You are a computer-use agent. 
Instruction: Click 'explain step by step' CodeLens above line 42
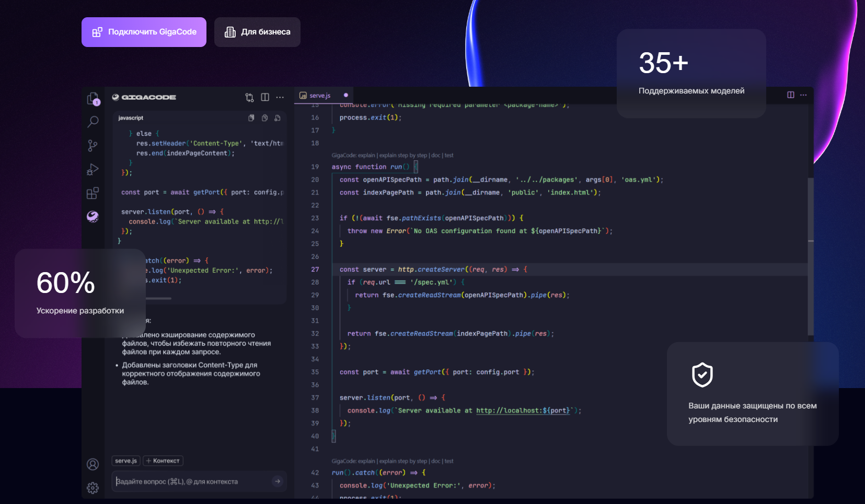pos(403,461)
